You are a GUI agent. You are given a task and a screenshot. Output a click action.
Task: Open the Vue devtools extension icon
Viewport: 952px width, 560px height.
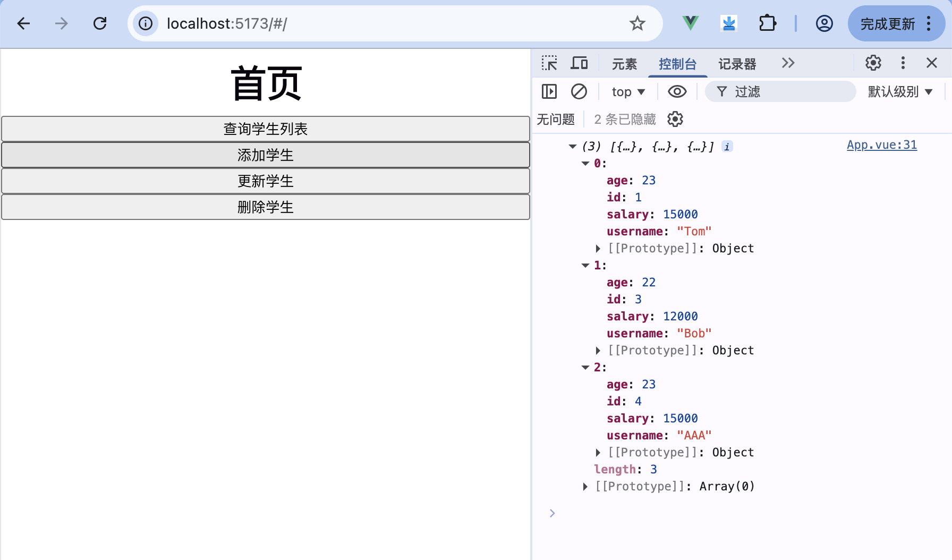pos(690,23)
